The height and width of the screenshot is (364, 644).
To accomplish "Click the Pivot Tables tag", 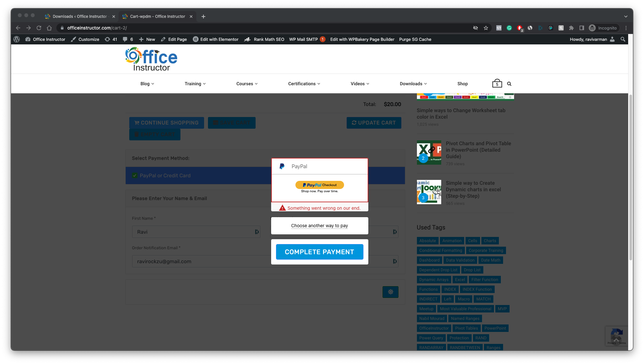I will pos(466,328).
